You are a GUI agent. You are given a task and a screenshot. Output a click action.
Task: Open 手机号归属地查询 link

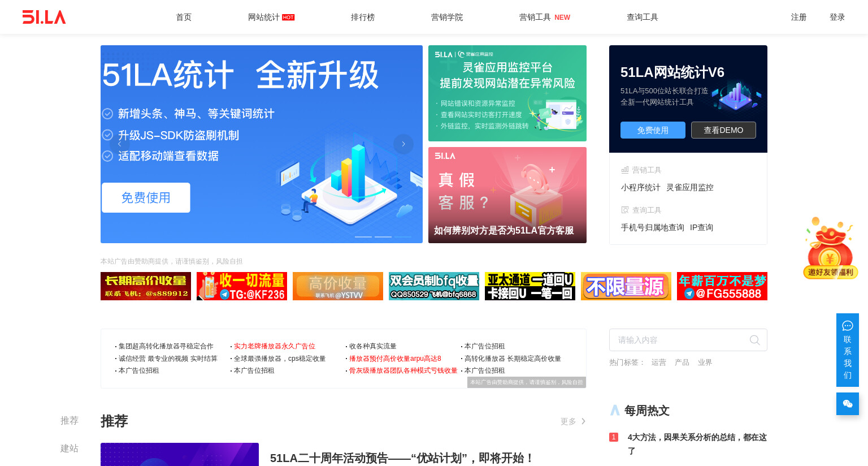[653, 227]
